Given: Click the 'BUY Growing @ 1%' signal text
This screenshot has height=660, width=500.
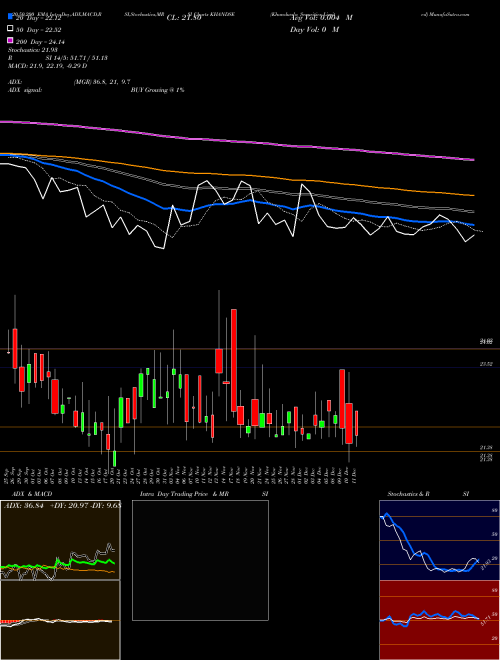Looking at the screenshot, I should coord(157,90).
